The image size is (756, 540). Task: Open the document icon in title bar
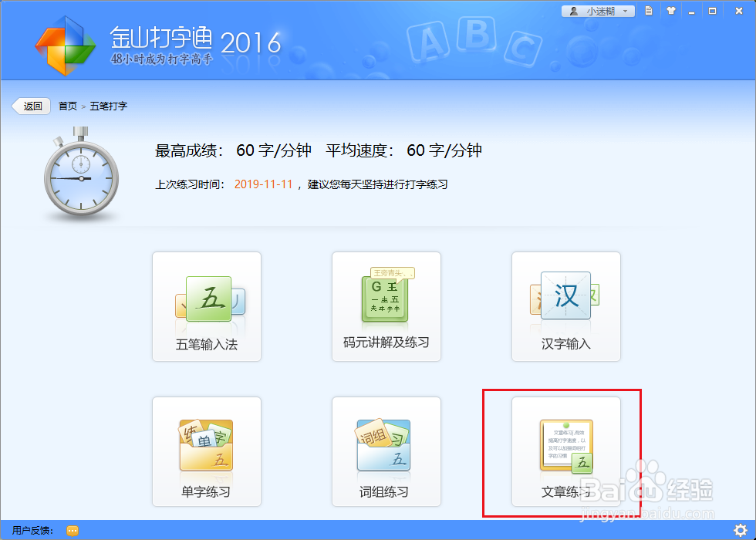coord(649,11)
